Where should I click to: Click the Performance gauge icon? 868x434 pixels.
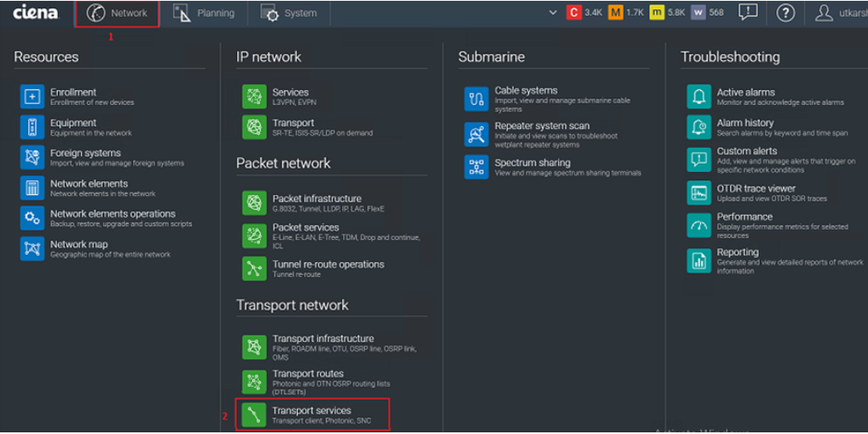pos(699,226)
